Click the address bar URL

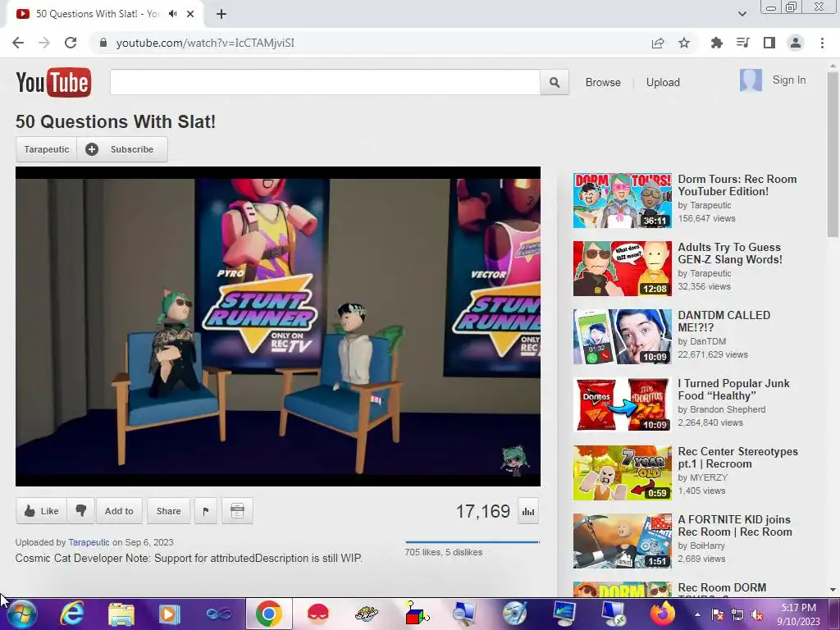(205, 43)
